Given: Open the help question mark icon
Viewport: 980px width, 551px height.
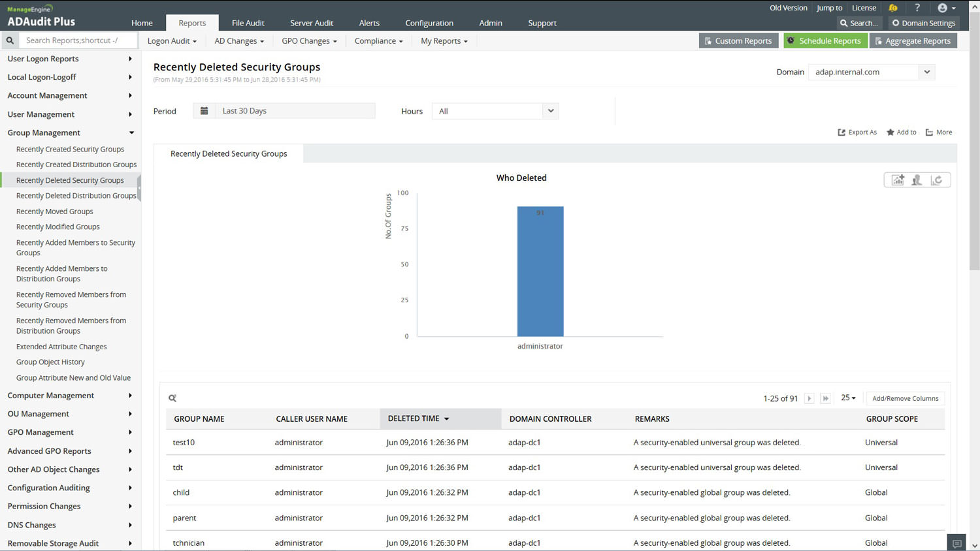Looking at the screenshot, I should 917,8.
